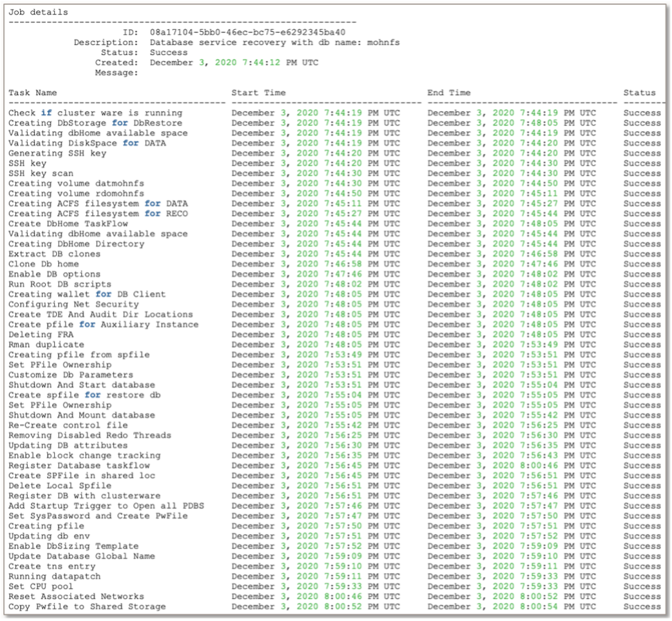Click the 'Enable block change tracking' task
Image resolution: width=672 pixels, height=621 pixels.
pyautogui.click(x=84, y=455)
